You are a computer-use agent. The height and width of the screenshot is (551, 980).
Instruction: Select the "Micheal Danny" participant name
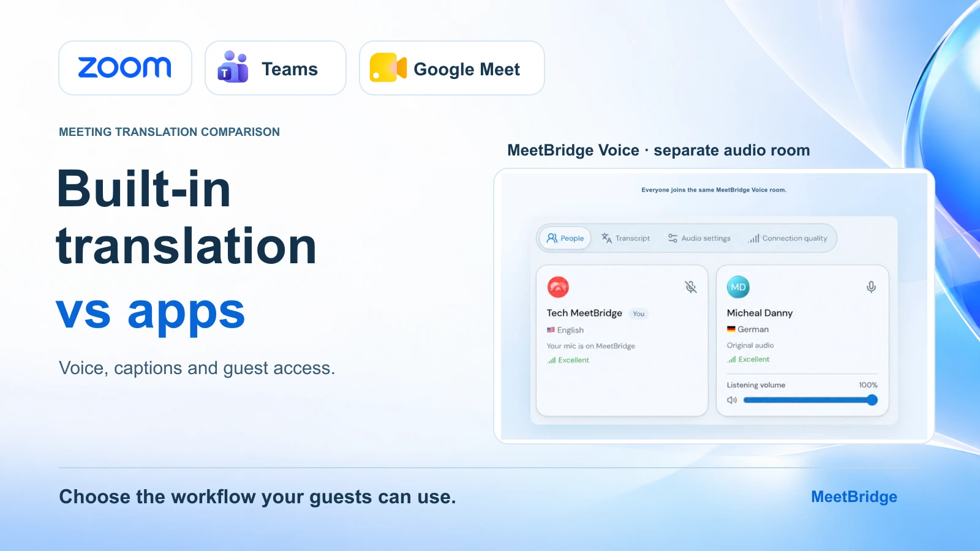click(x=759, y=313)
